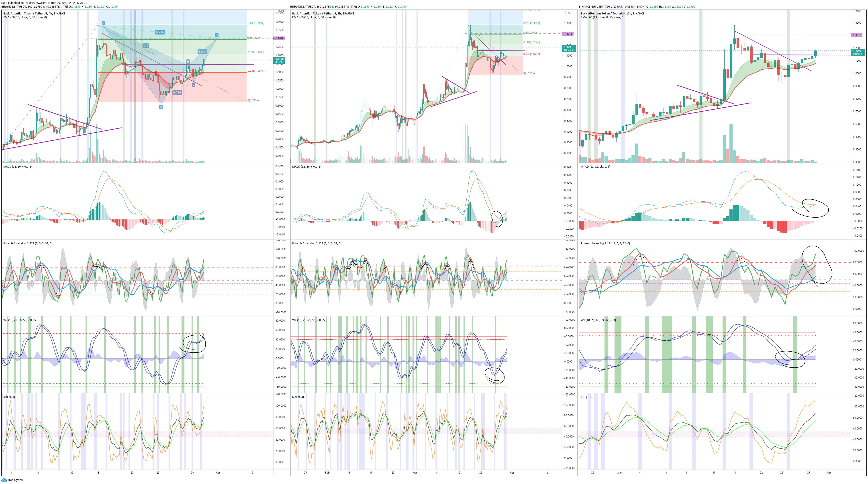
Task: Click 'MACD (12, 26, close, 9)' label on 12h chart
Action: 595,167
